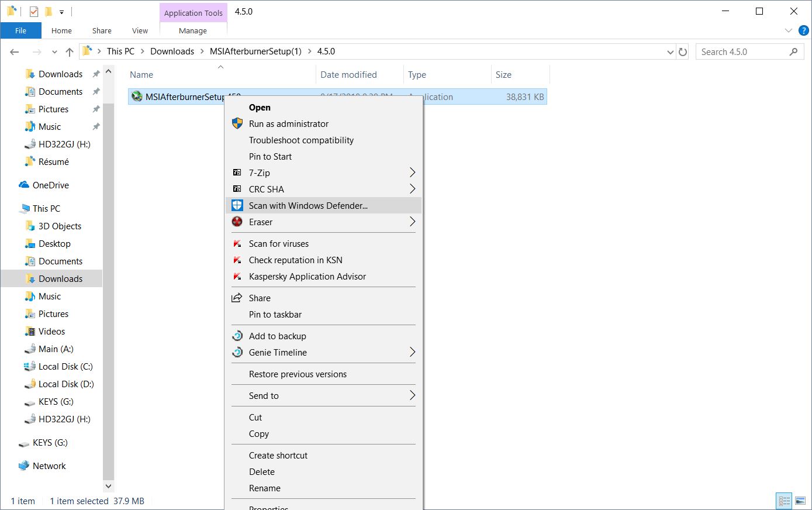Click Kaspersky icon beside Scan for viruses
The image size is (812, 510).
click(237, 243)
